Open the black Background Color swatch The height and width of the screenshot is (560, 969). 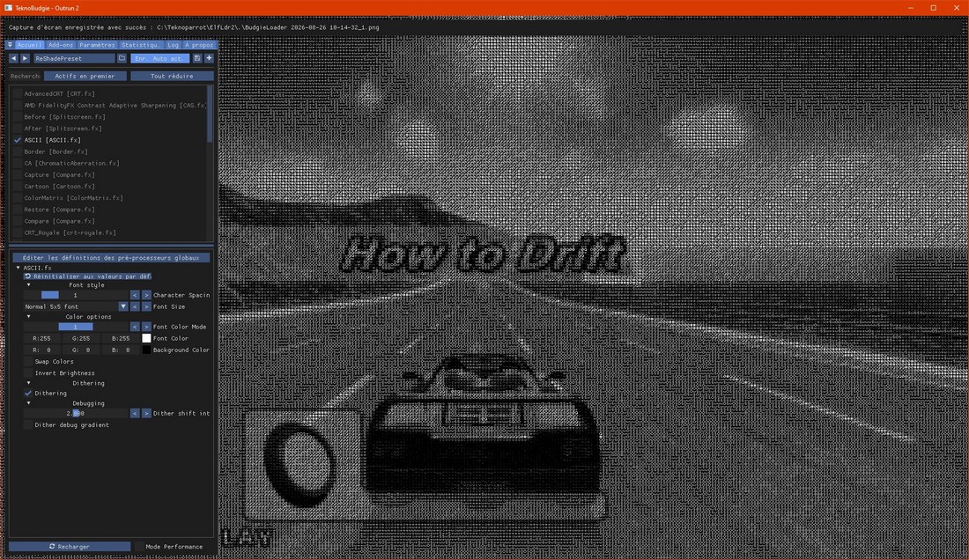[146, 350]
